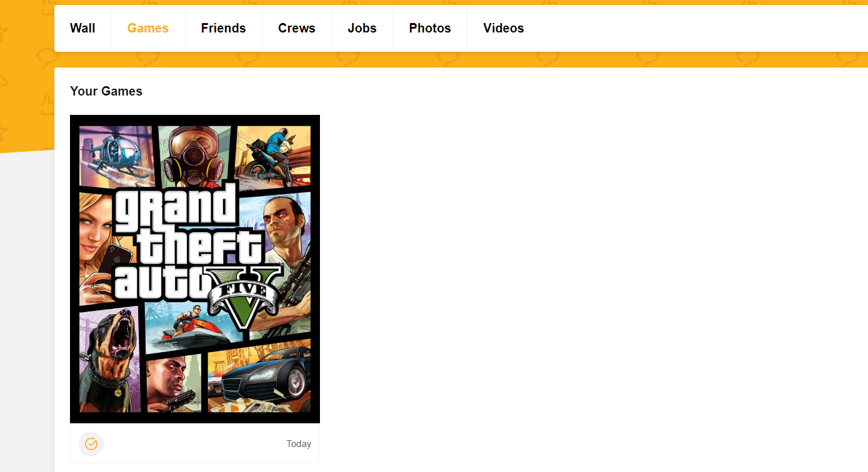Click the Your Games heading
Viewport: 868px width, 472px height.
coord(106,91)
